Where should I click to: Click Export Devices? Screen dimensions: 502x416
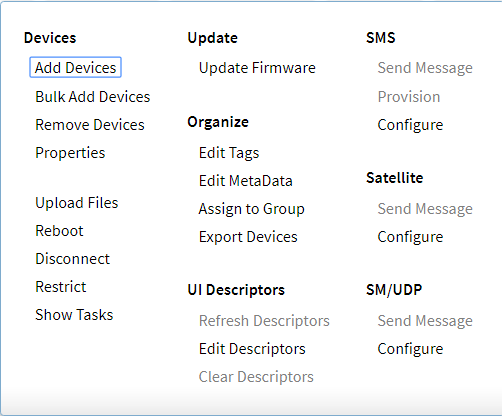click(248, 237)
